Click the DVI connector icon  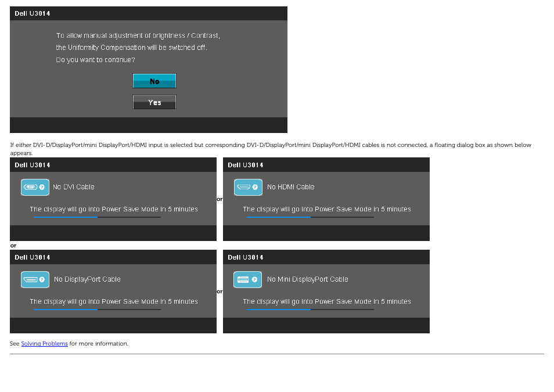coord(35,188)
